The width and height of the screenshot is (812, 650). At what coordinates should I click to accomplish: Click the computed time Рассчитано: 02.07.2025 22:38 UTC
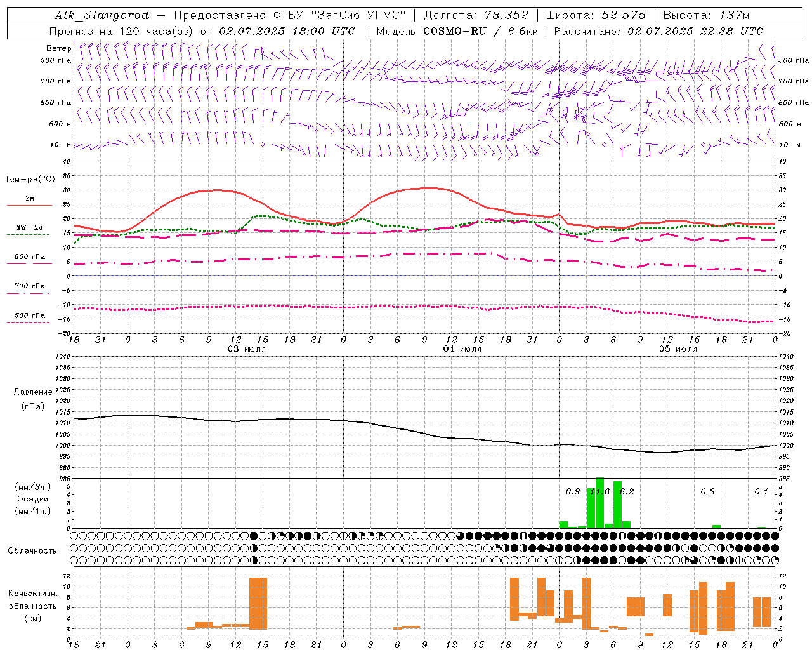[x=658, y=31]
